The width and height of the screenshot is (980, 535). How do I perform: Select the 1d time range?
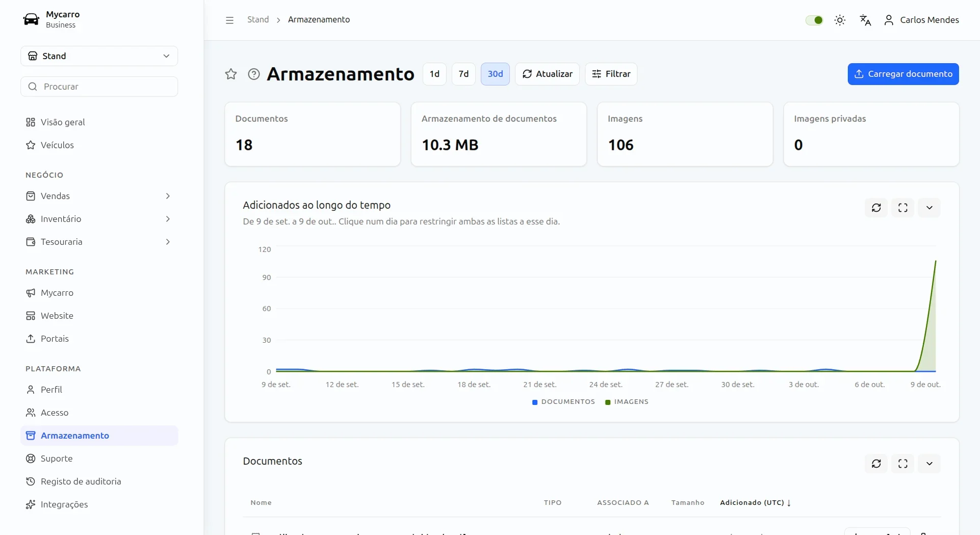click(x=434, y=74)
